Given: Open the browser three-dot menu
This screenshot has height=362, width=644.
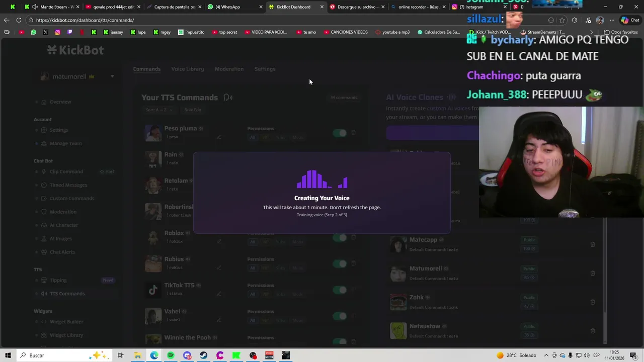Looking at the screenshot, I should (612, 20).
